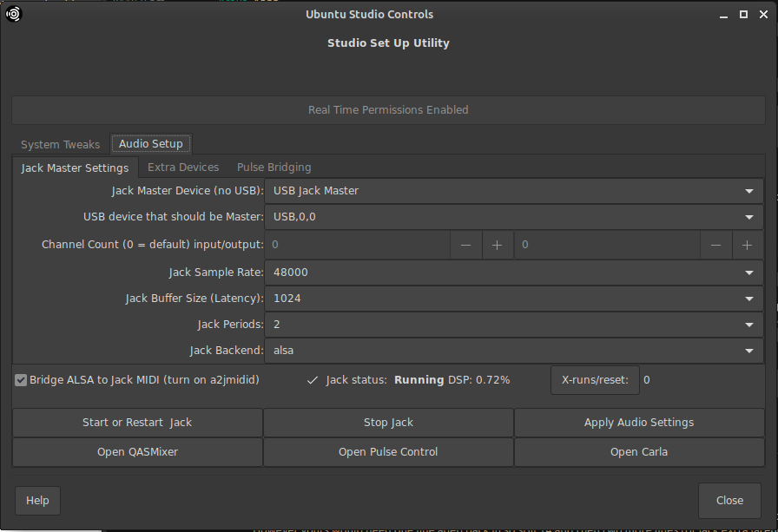Click the Real Time Permissions Enabled bar
Viewport: 778px width, 532px height.
point(388,110)
